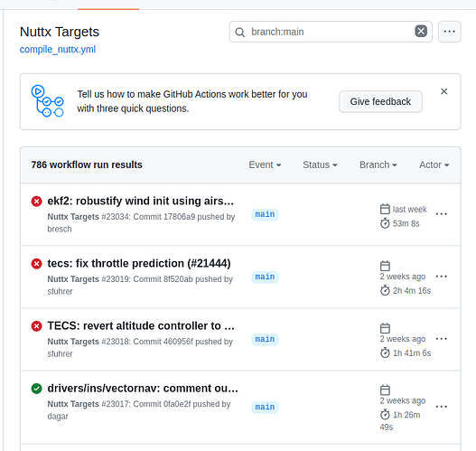This screenshot has height=451, width=476.
Task: Clear the branch:main search filter
Action: (421, 32)
